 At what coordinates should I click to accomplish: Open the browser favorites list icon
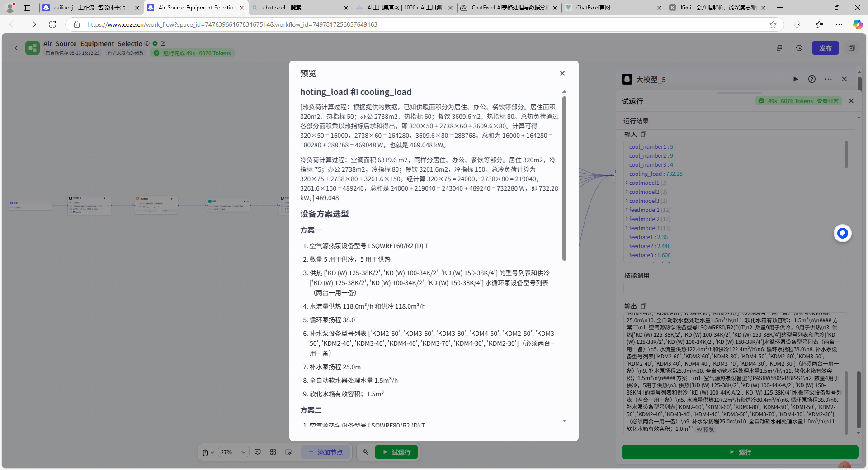coord(819,24)
